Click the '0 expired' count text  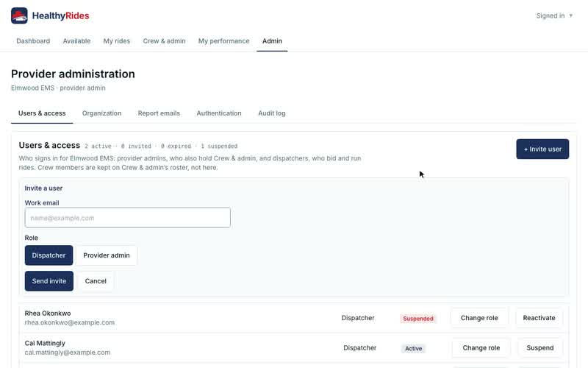(176, 146)
